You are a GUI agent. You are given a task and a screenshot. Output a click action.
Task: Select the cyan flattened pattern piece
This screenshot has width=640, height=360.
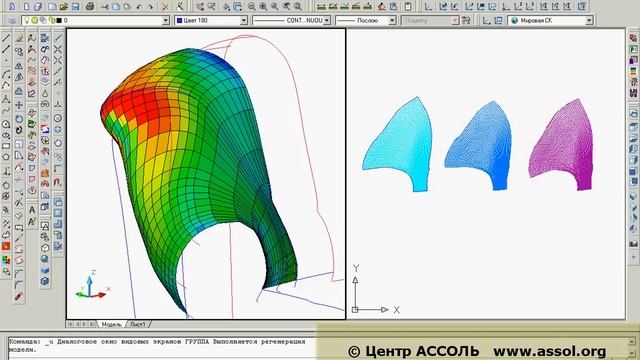(x=402, y=143)
